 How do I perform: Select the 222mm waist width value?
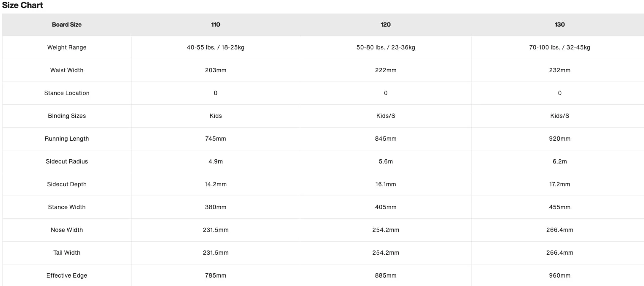386,70
